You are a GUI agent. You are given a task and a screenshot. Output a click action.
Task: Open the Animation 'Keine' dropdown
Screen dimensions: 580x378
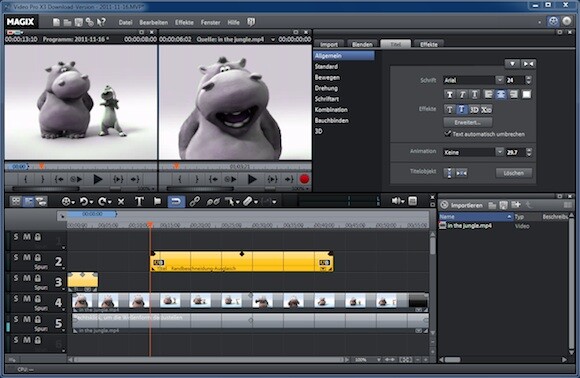click(499, 152)
